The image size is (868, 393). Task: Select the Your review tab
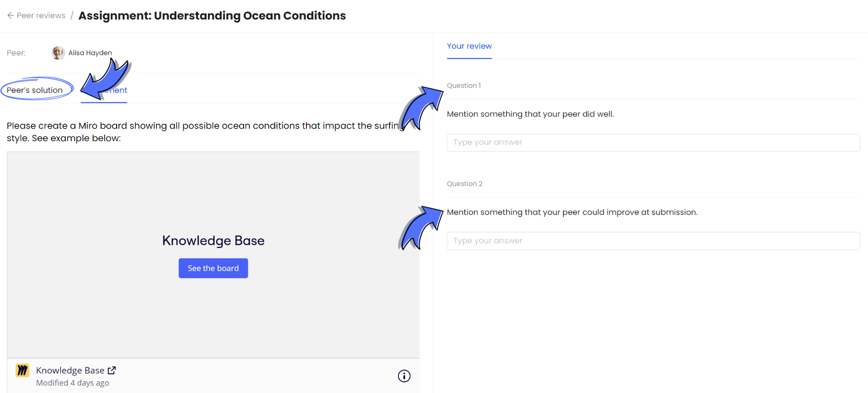[x=469, y=46]
